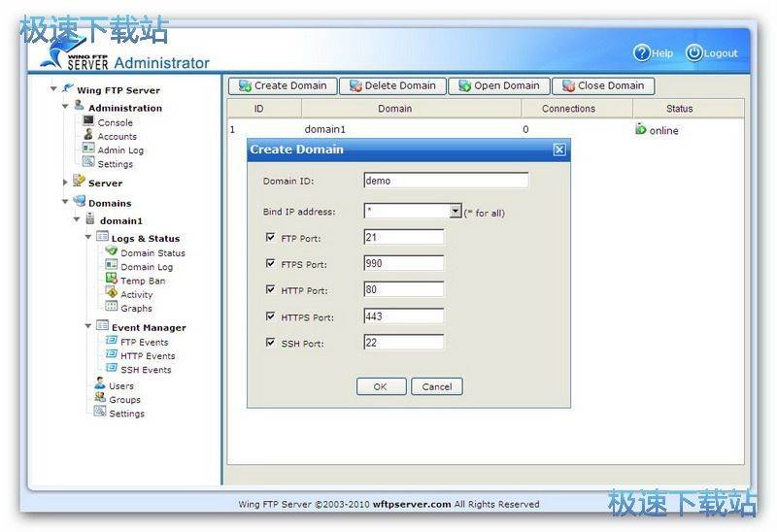This screenshot has height=532, width=777.
Task: Open the Bind IP address dropdown
Action: (x=455, y=211)
